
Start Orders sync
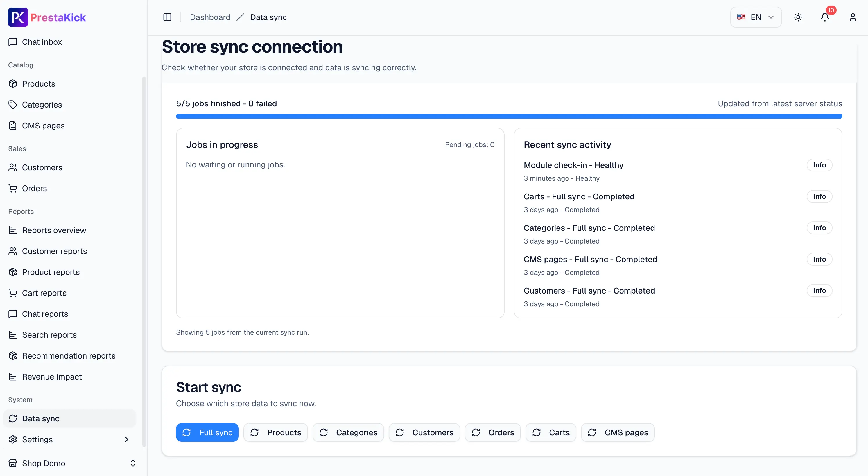tap(493, 432)
